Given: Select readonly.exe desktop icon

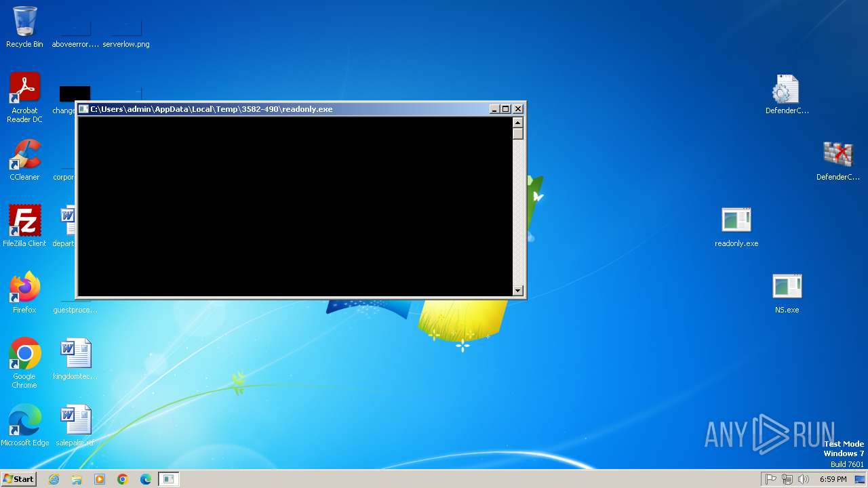Looking at the screenshot, I should tap(736, 226).
